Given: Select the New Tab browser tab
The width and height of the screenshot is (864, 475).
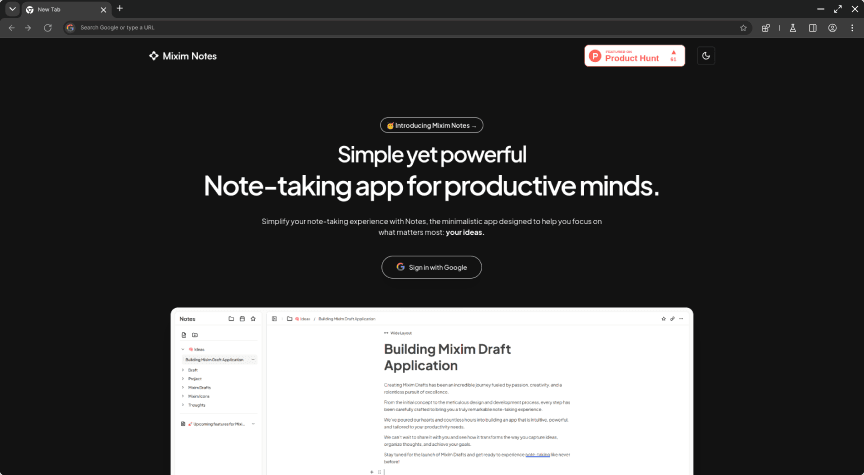Looking at the screenshot, I should [66, 10].
